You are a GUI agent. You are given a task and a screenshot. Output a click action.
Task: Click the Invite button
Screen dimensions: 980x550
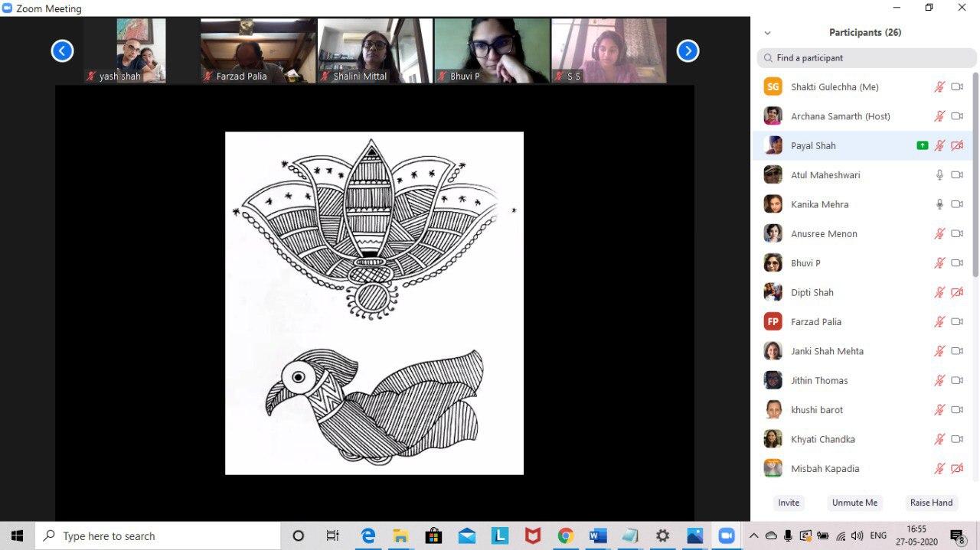[x=789, y=503]
